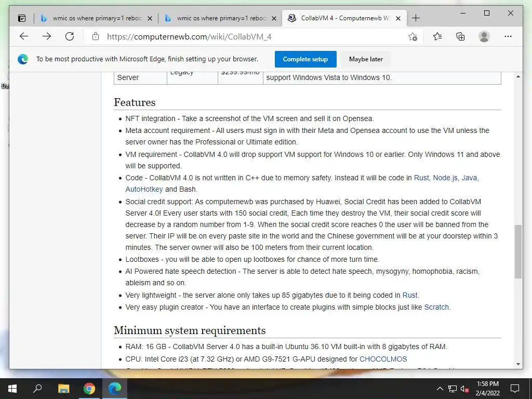The image size is (532, 399).
Task: Close the first wmic Bing tab
Action: tap(150, 18)
